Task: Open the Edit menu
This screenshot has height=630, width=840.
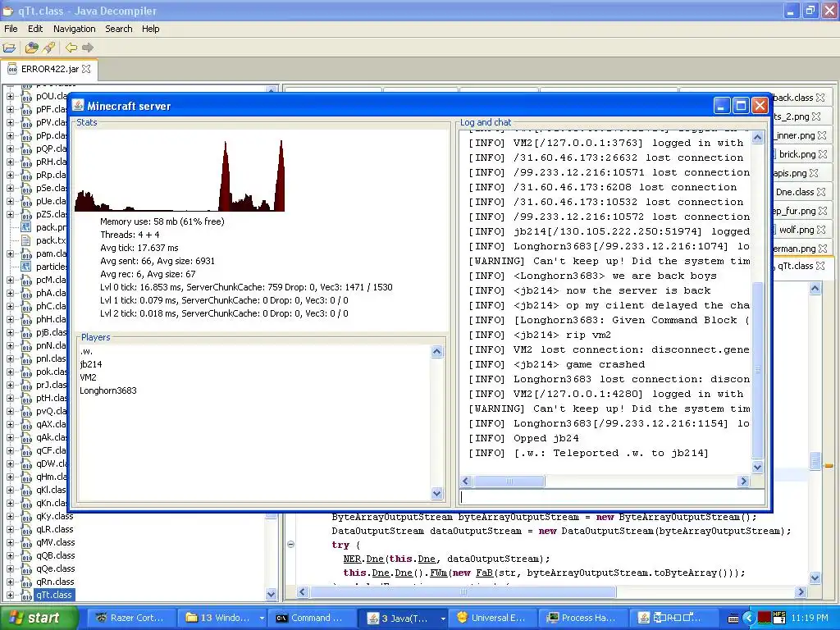Action: [35, 29]
